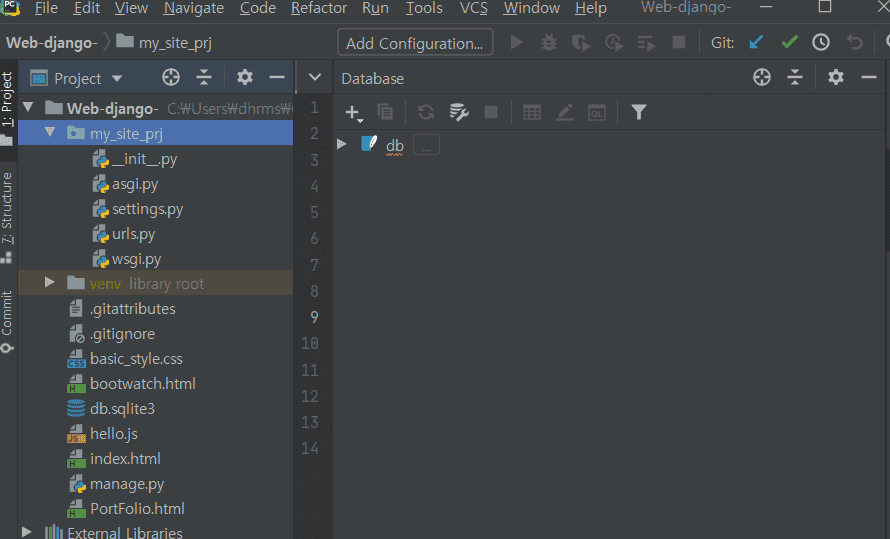Open the Code menu

pyautogui.click(x=258, y=8)
